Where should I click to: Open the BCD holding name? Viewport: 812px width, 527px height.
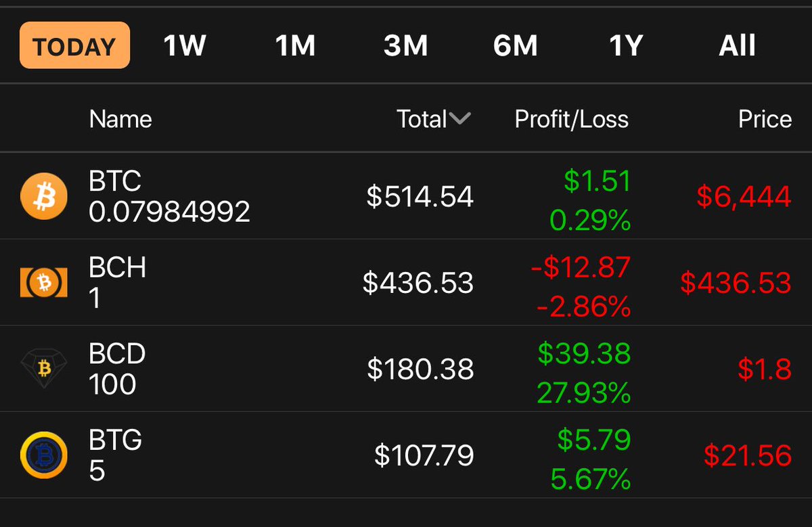(x=118, y=354)
